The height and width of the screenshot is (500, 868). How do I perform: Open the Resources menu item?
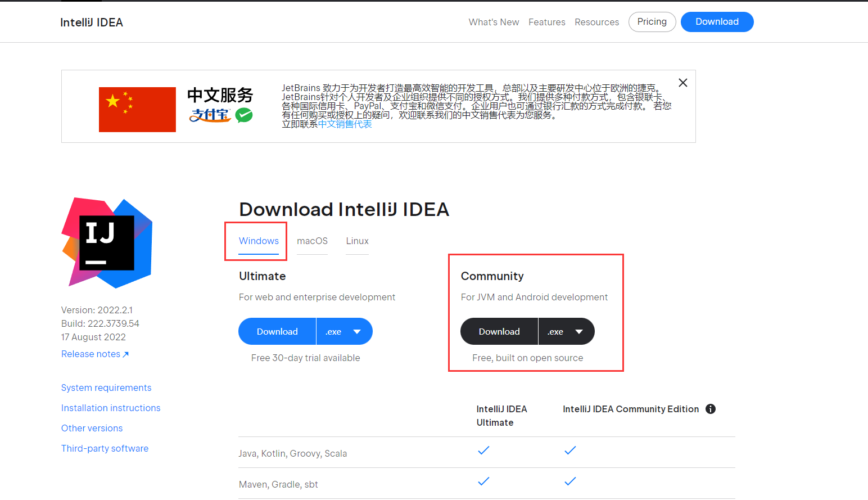click(x=596, y=22)
